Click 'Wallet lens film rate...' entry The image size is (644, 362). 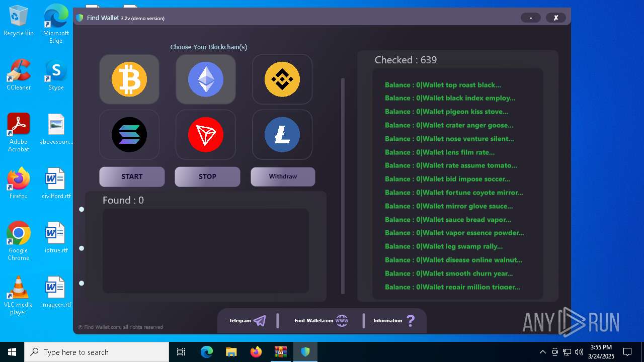(440, 152)
